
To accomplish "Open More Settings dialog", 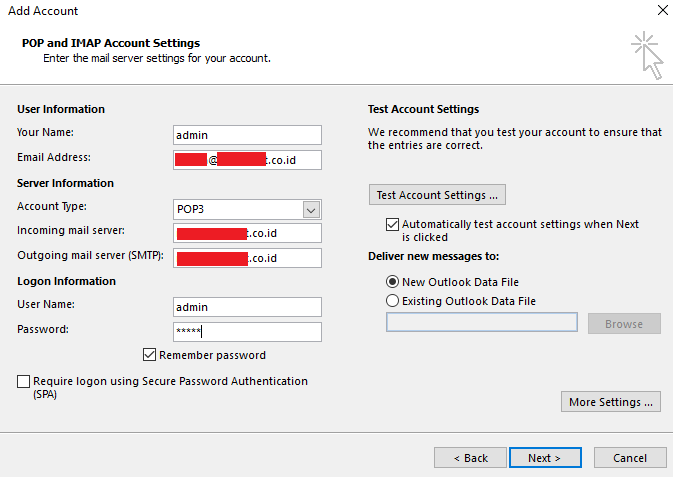I will click(611, 402).
